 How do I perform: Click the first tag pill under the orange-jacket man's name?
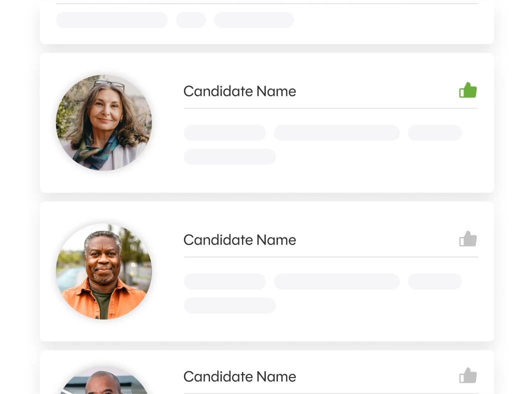[225, 281]
